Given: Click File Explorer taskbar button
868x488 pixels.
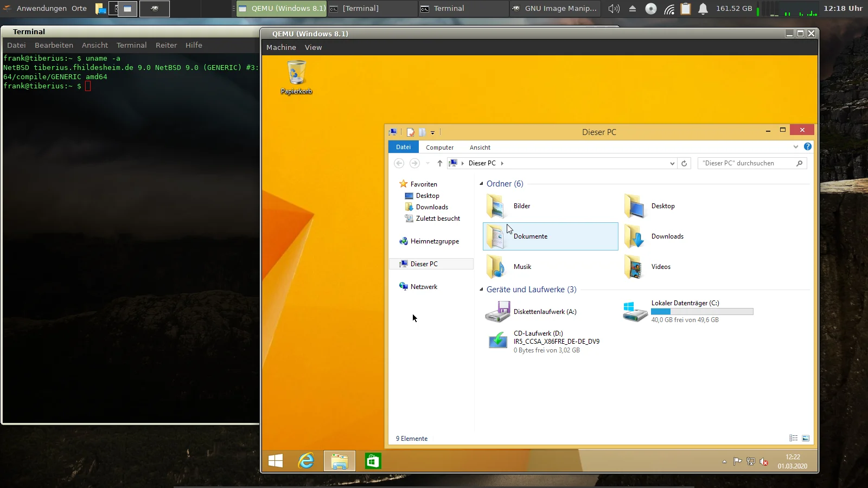Looking at the screenshot, I should [340, 461].
